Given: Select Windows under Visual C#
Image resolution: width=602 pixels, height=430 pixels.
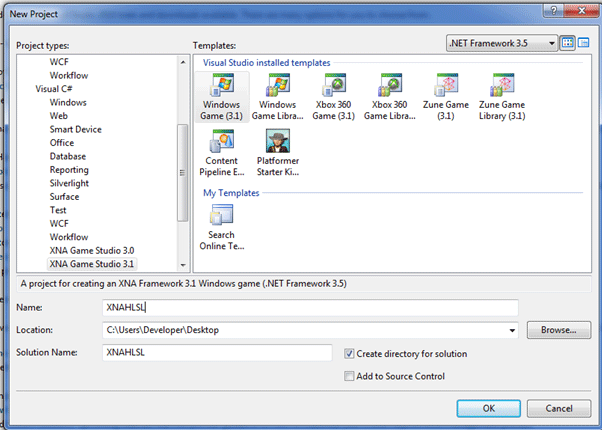Looking at the screenshot, I should [x=68, y=103].
